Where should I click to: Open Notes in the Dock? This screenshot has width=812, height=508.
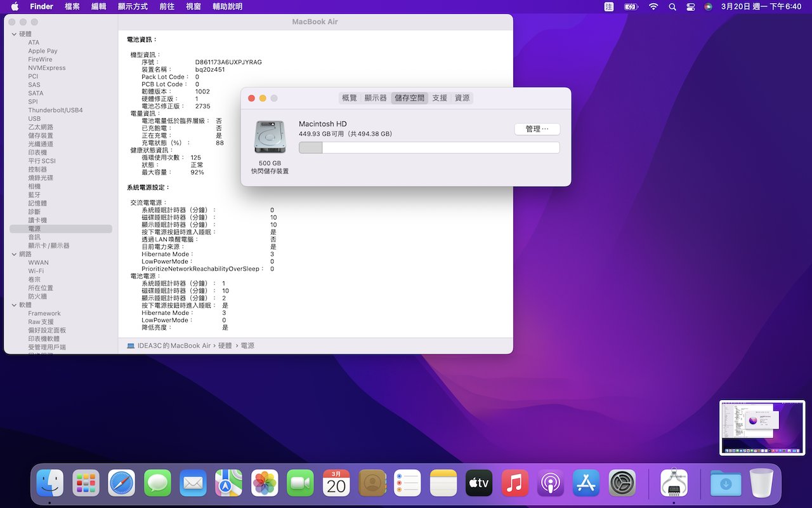tap(443, 483)
